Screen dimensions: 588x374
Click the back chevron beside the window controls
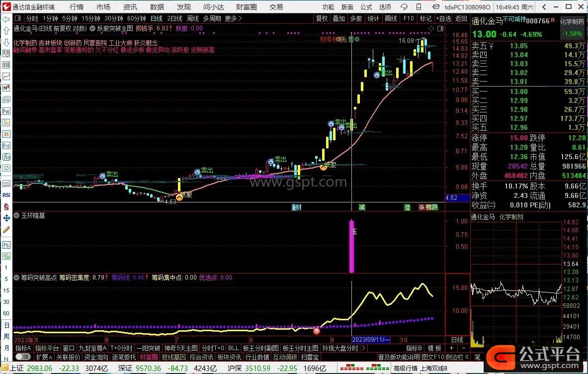(x=544, y=7)
